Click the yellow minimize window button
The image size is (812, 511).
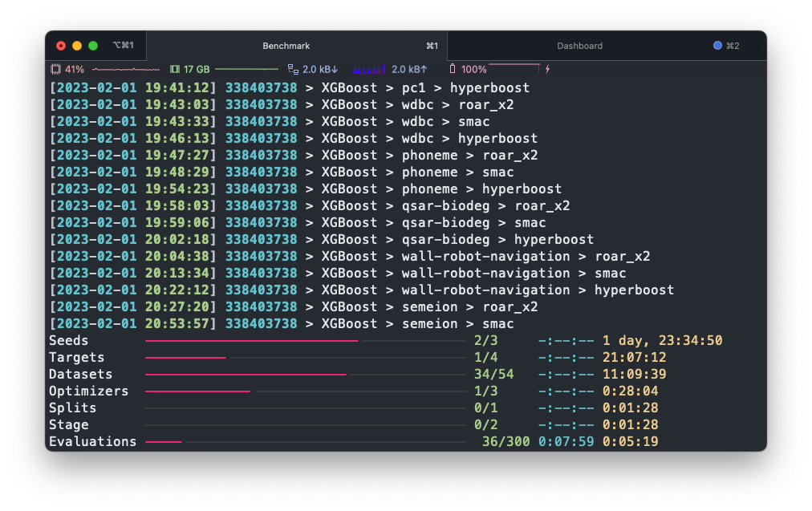point(77,46)
